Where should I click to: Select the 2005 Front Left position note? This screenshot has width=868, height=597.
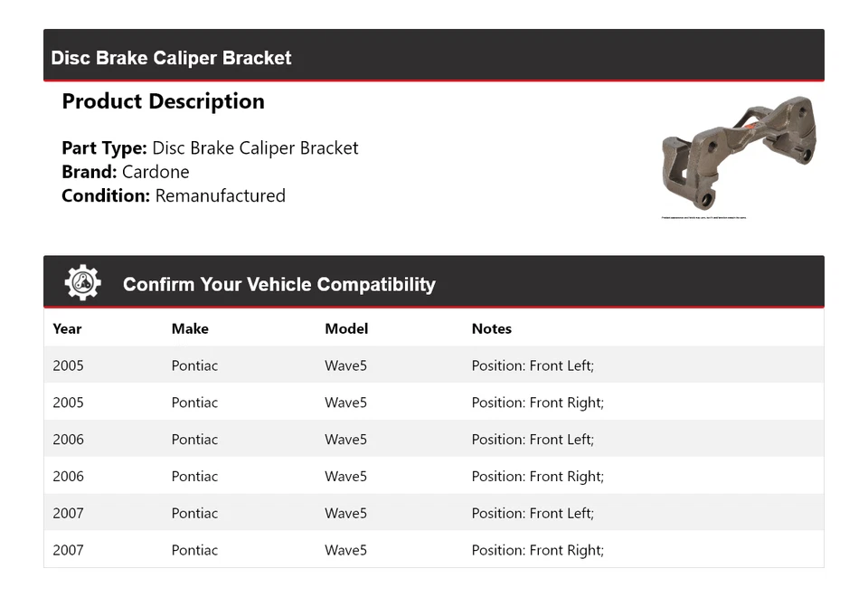click(533, 366)
